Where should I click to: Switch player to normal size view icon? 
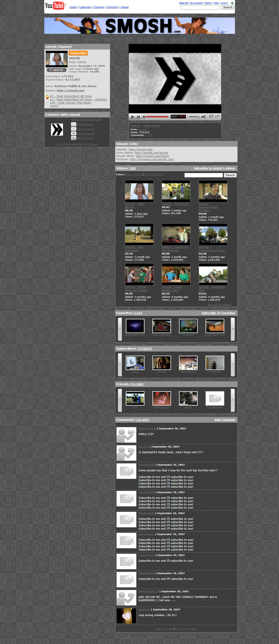point(211,117)
